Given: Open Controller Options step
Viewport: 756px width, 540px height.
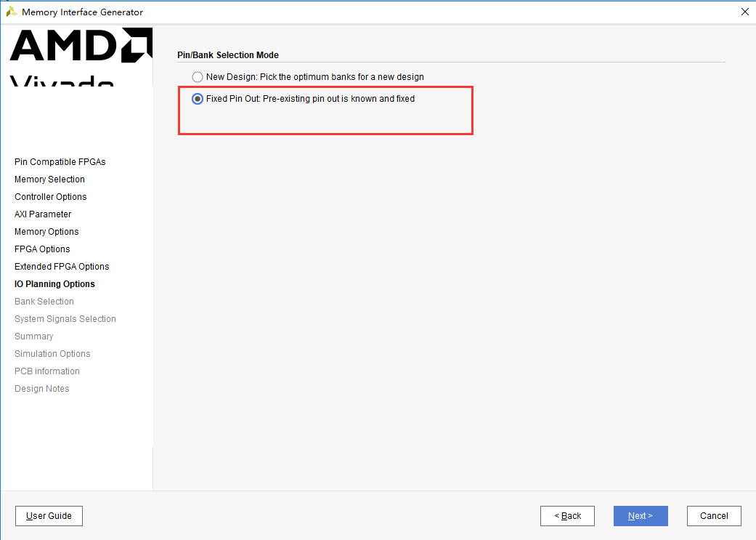Looking at the screenshot, I should tap(51, 196).
